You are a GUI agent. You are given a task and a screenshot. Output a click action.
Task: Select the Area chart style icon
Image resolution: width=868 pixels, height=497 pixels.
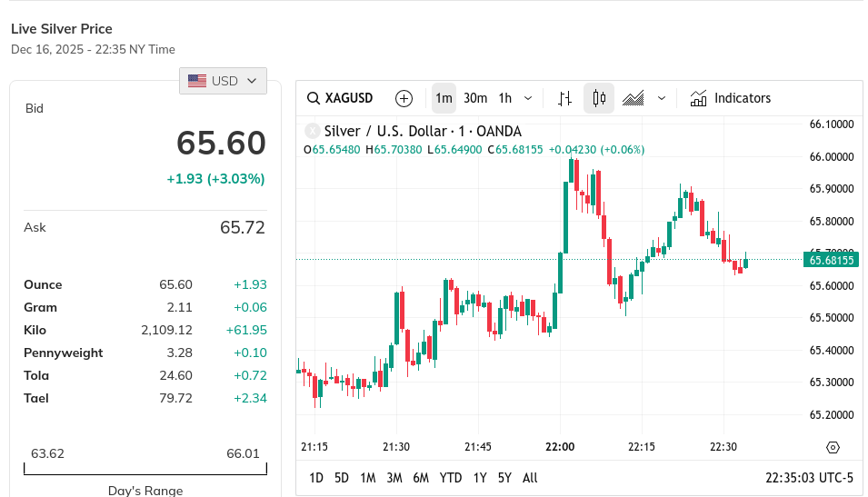[x=634, y=98]
